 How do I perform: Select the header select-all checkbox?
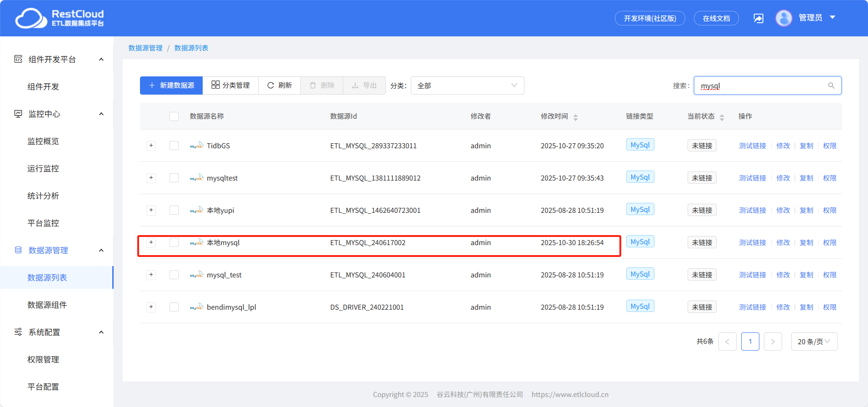point(174,116)
